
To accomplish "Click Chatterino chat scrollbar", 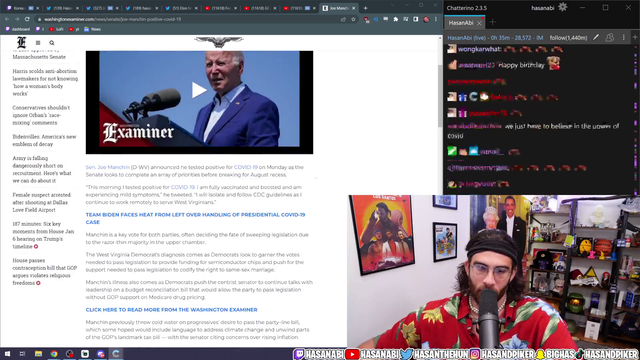I will coord(636,118).
